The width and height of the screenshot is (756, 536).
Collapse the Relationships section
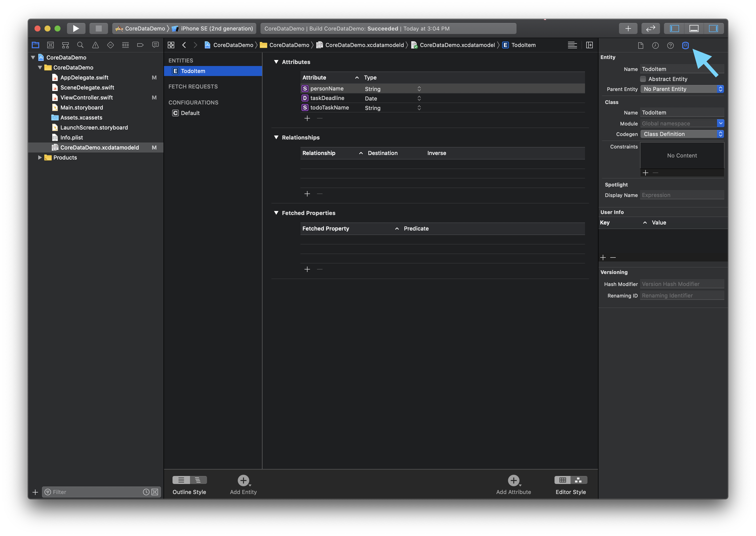tap(276, 137)
